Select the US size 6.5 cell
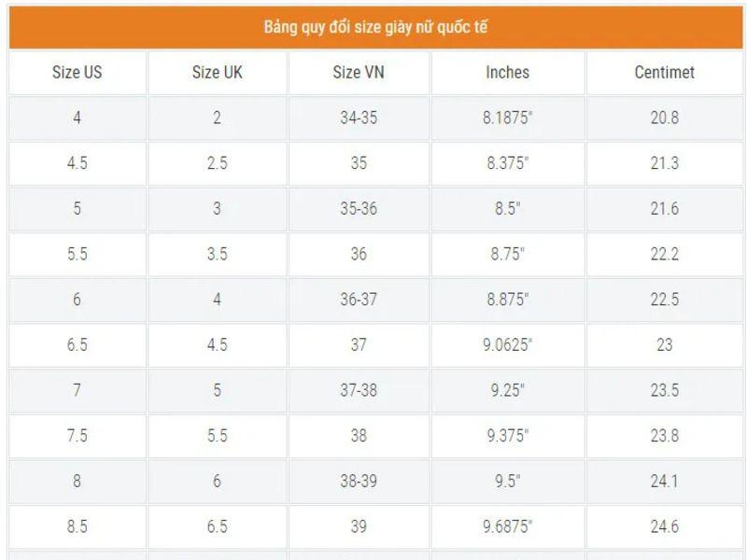The height and width of the screenshot is (560, 747). tap(78, 344)
